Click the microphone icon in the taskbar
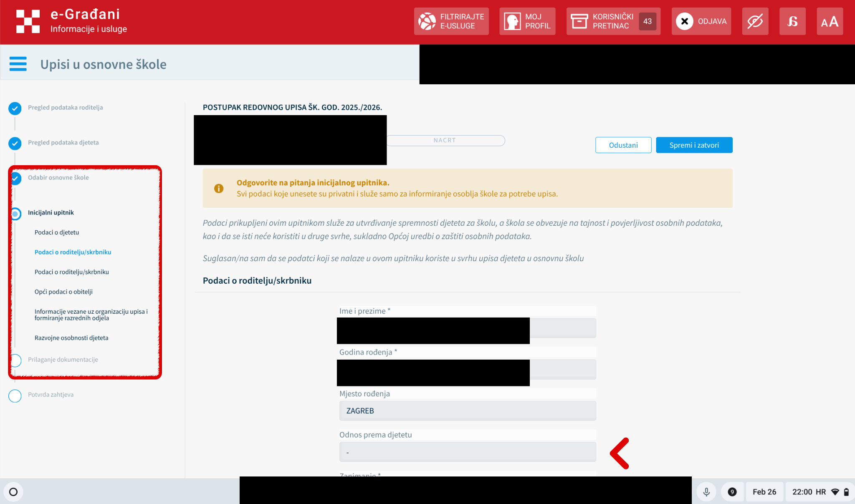Screen dimensions: 855x504 706,492
